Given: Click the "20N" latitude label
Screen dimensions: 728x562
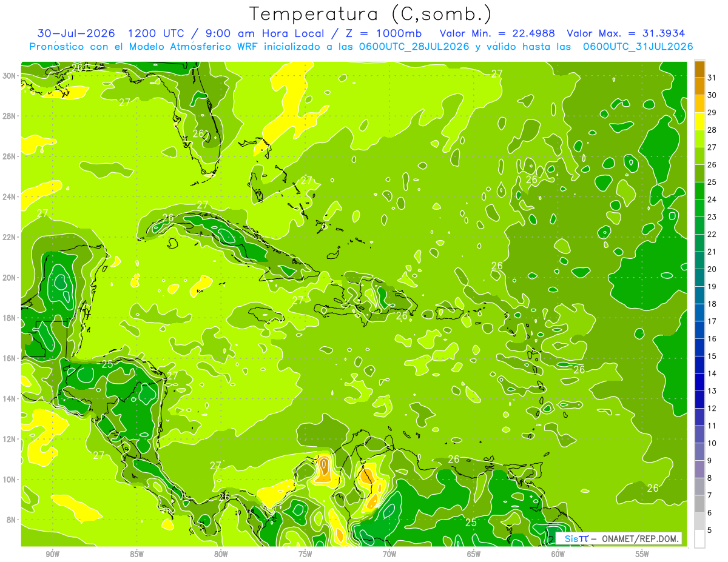Looking at the screenshot, I should click(x=10, y=278).
